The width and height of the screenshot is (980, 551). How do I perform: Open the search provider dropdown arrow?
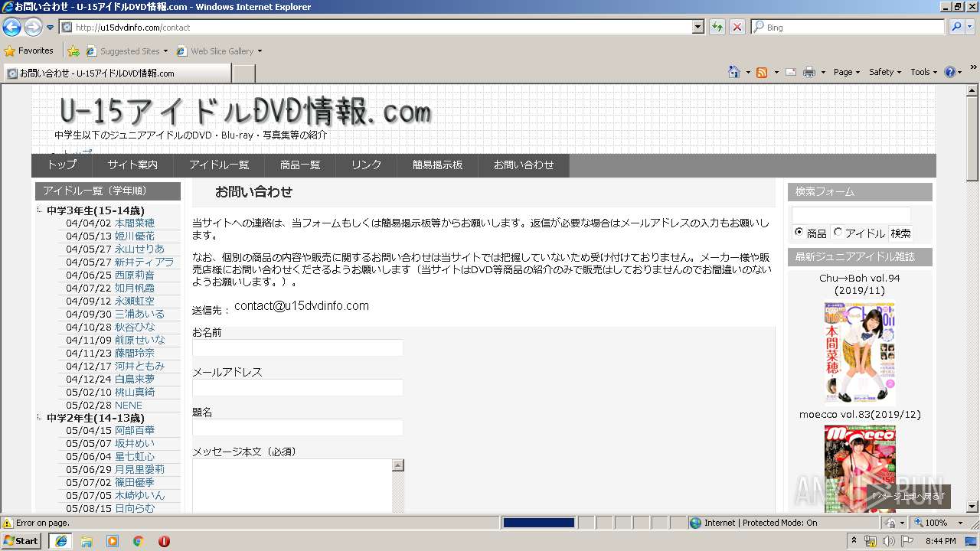(970, 28)
